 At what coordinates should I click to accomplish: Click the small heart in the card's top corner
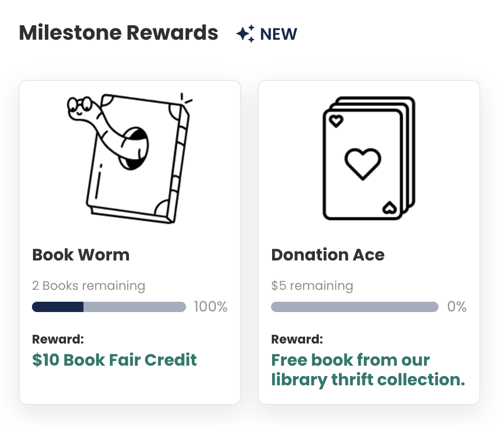(336, 121)
